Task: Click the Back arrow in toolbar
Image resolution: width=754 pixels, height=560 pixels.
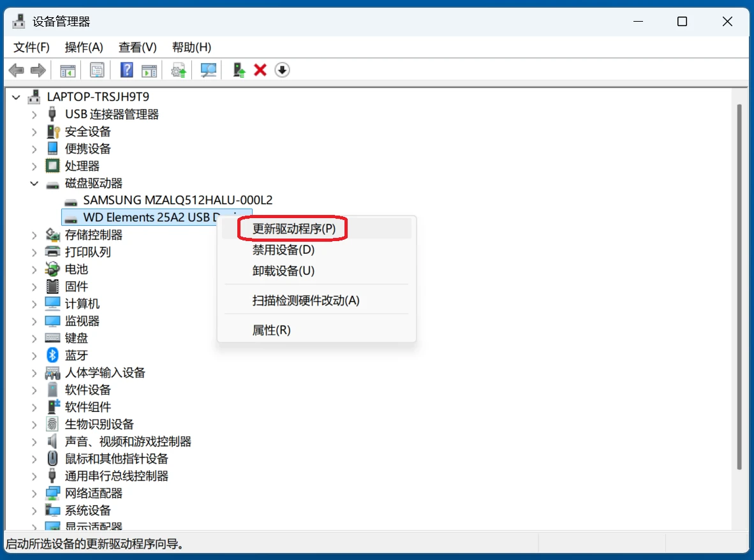Action: (17, 70)
